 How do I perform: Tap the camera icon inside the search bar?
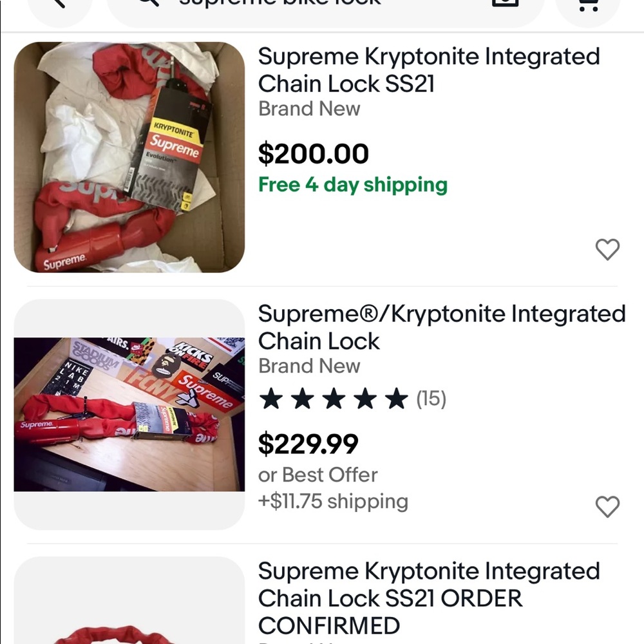pyautogui.click(x=505, y=3)
